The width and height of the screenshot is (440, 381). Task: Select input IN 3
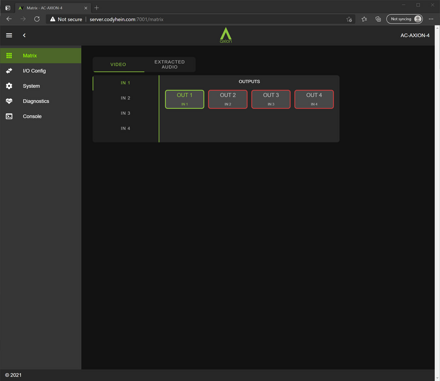pyautogui.click(x=125, y=113)
